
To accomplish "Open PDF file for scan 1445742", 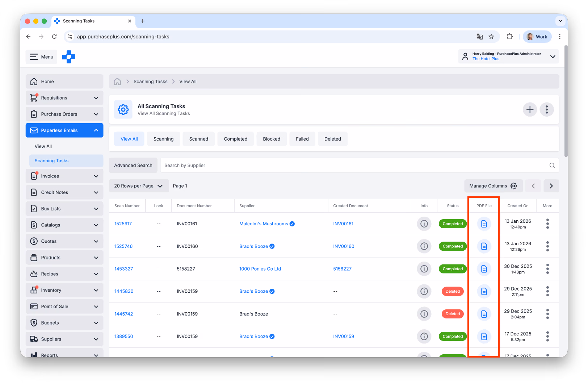I will [484, 314].
